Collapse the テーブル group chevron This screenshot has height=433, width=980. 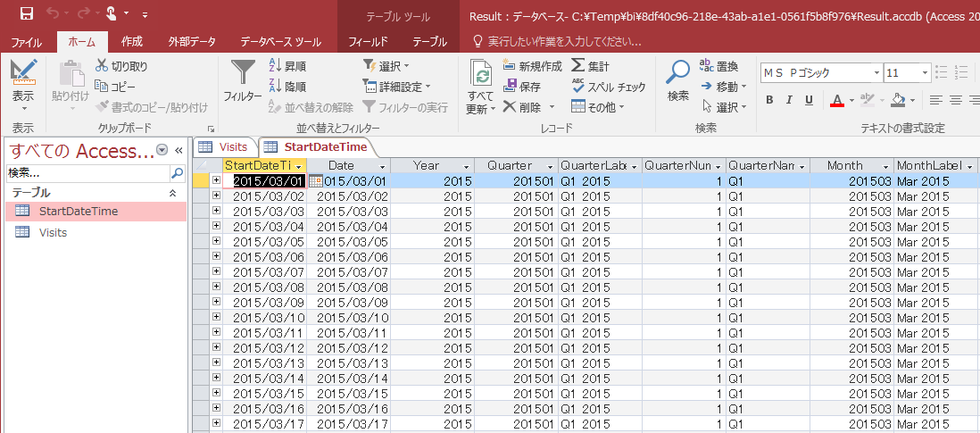(x=173, y=193)
